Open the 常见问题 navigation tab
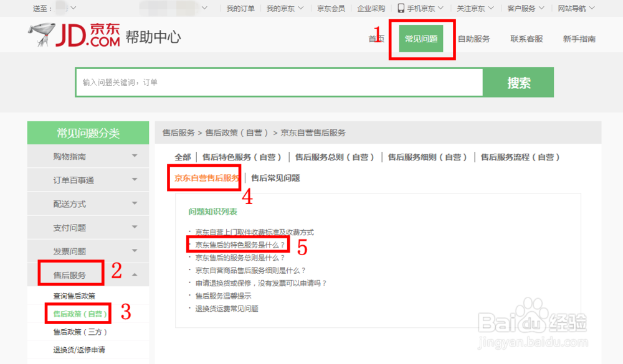This screenshot has height=364, width=623. click(421, 39)
